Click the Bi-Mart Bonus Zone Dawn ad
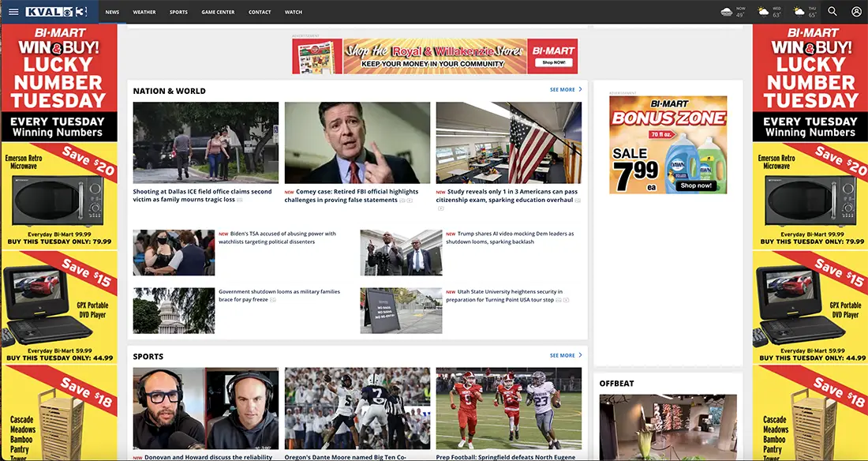This screenshot has width=868, height=461. pyautogui.click(x=668, y=145)
